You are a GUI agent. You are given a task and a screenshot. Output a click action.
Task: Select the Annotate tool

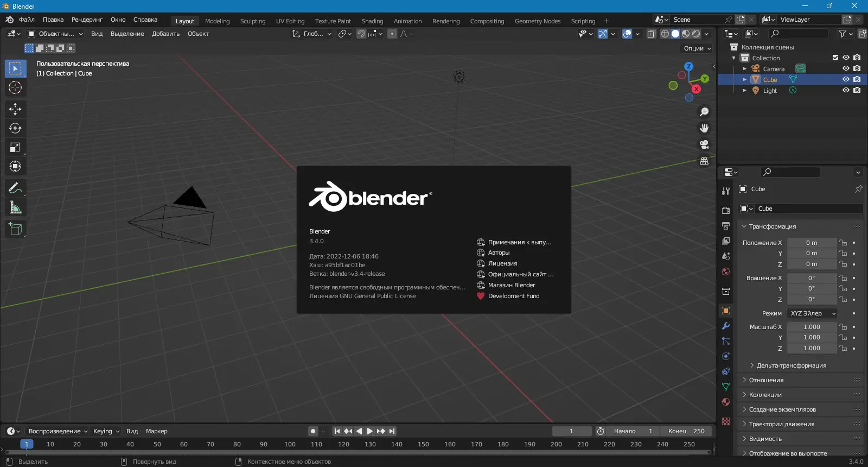click(15, 188)
